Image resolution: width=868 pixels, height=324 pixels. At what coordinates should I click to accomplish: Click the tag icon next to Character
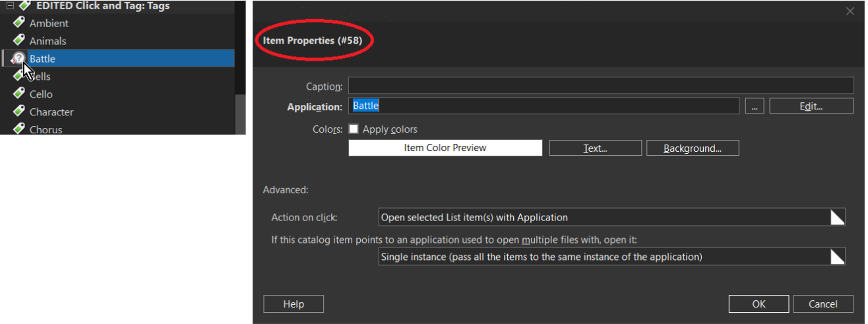[x=19, y=112]
